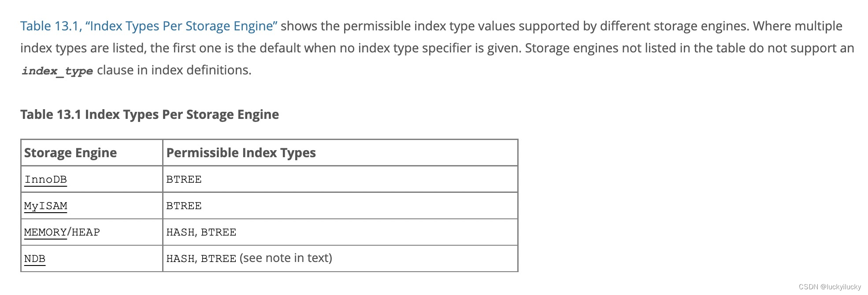This screenshot has height=295, width=868.
Task: Select the "Permissible Index Types" column header
Action: click(x=241, y=153)
